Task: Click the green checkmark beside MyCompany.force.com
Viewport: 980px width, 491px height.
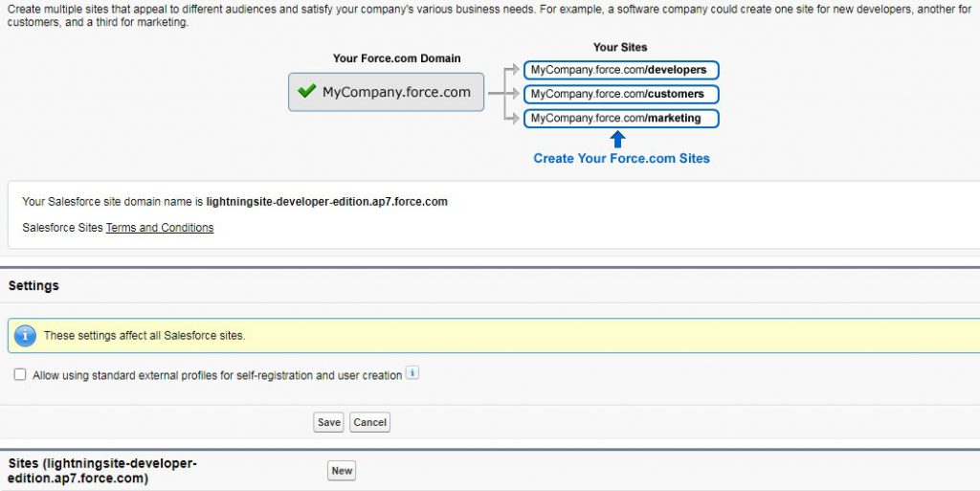Action: [x=306, y=92]
